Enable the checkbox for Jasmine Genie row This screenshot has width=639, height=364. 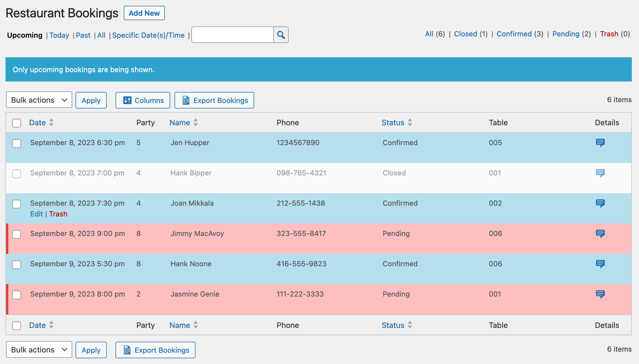[16, 294]
